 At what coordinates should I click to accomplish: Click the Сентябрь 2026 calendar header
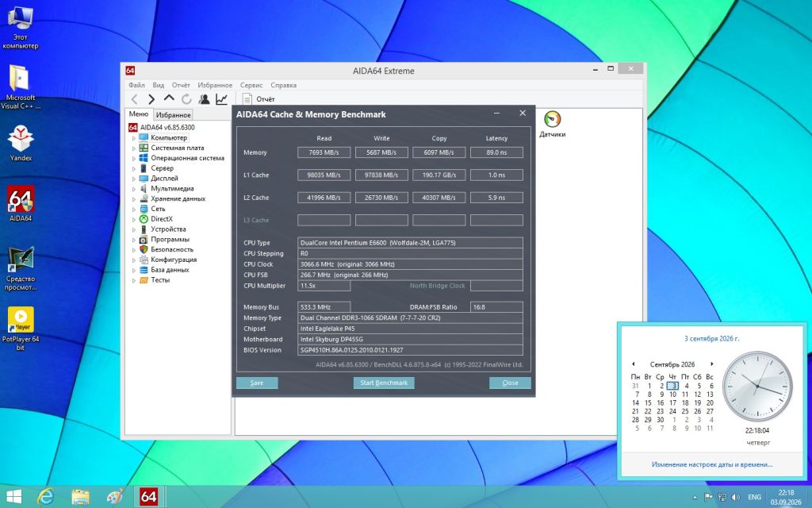click(x=672, y=364)
